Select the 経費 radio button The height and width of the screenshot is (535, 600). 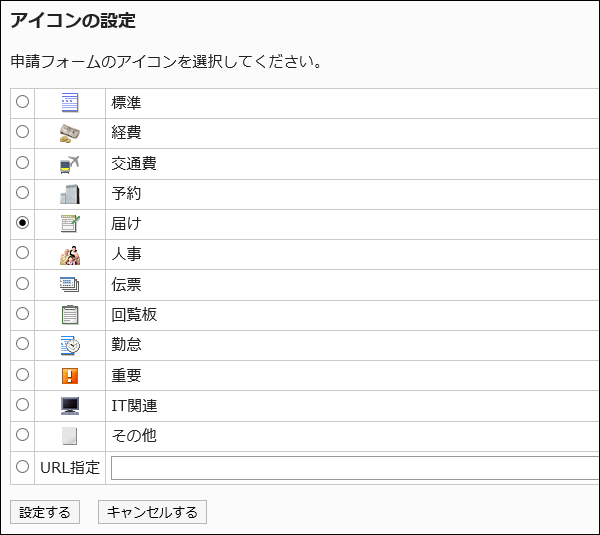[x=23, y=132]
